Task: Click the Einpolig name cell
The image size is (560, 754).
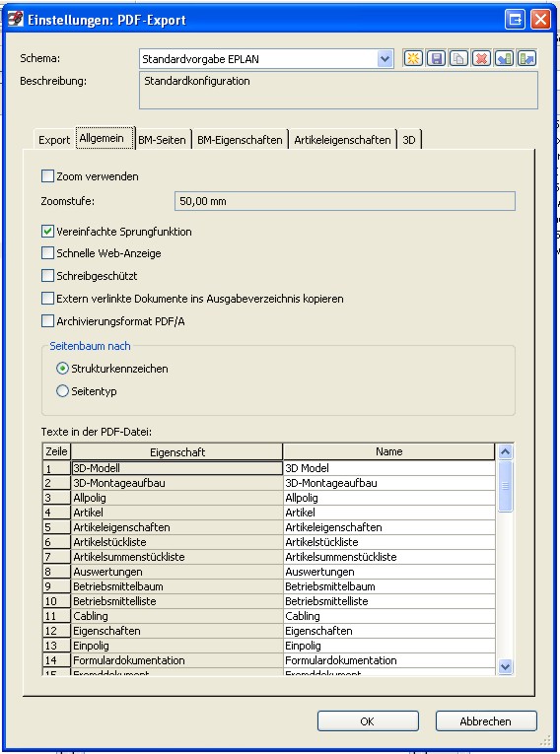Action: [388, 646]
